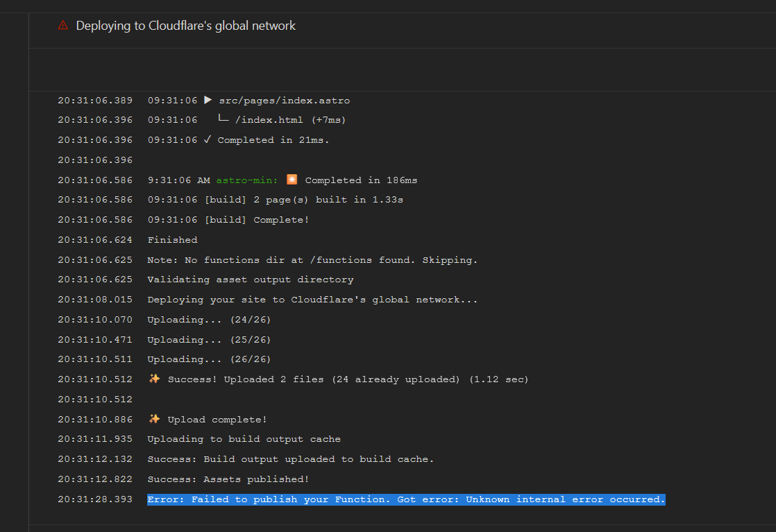Click the 'Uploading to build output cache' line
The image size is (776, 532).
(244, 439)
